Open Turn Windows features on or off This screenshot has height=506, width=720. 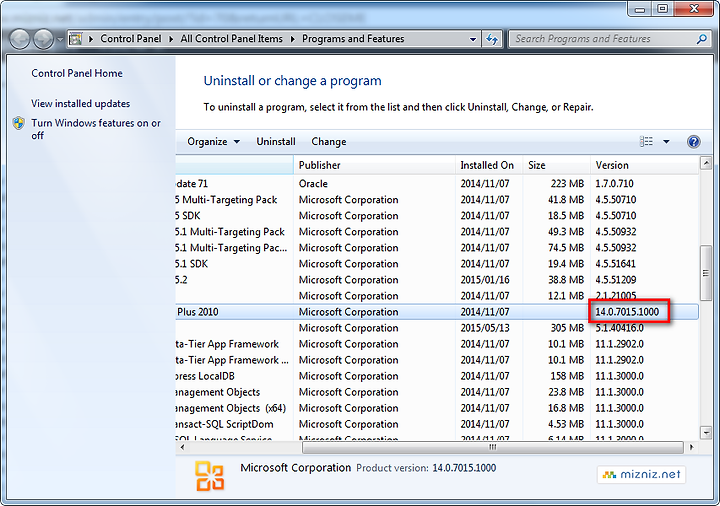point(96,129)
